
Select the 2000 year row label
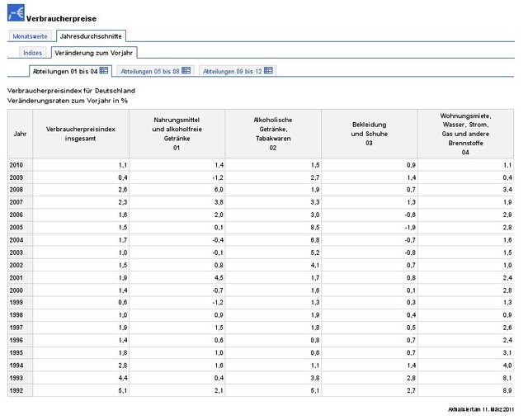point(16,290)
